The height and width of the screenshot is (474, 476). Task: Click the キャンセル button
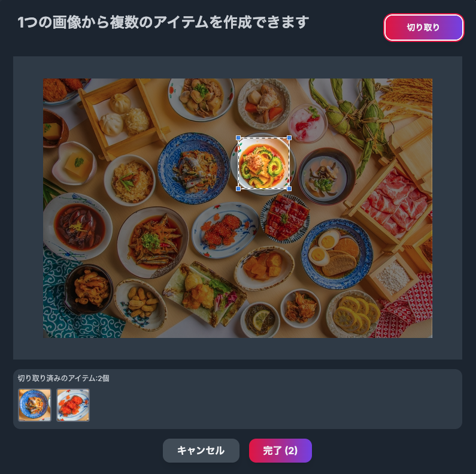[x=201, y=450]
